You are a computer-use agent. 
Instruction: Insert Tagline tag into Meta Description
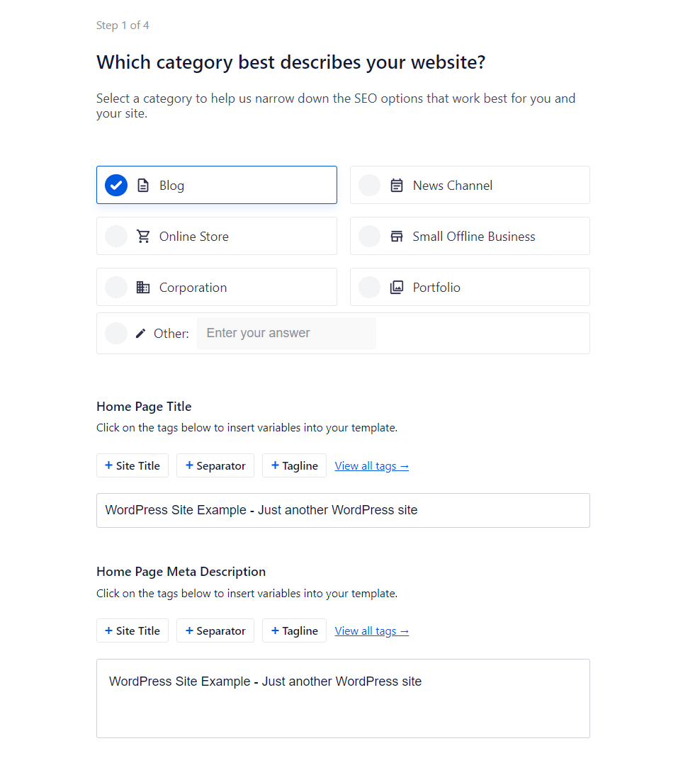(x=294, y=630)
